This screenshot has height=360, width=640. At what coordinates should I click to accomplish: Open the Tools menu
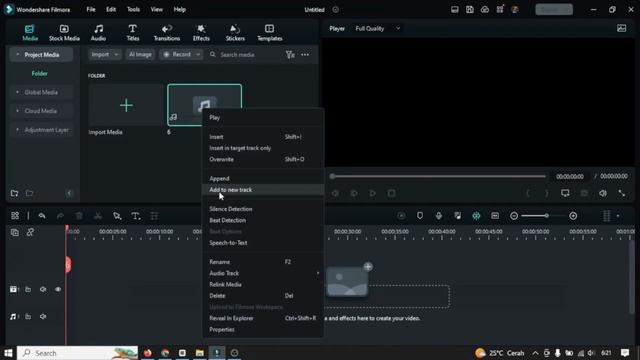coord(133,9)
